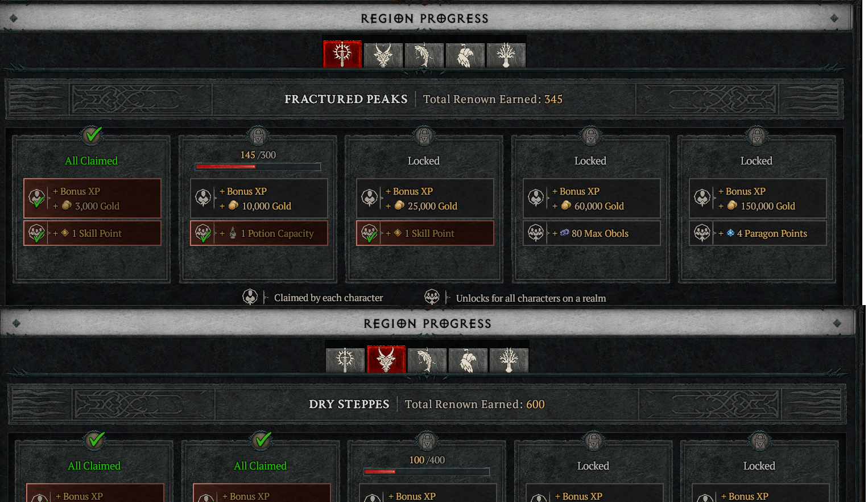
Task: Choose the raven region icon in top panel
Action: (x=465, y=55)
